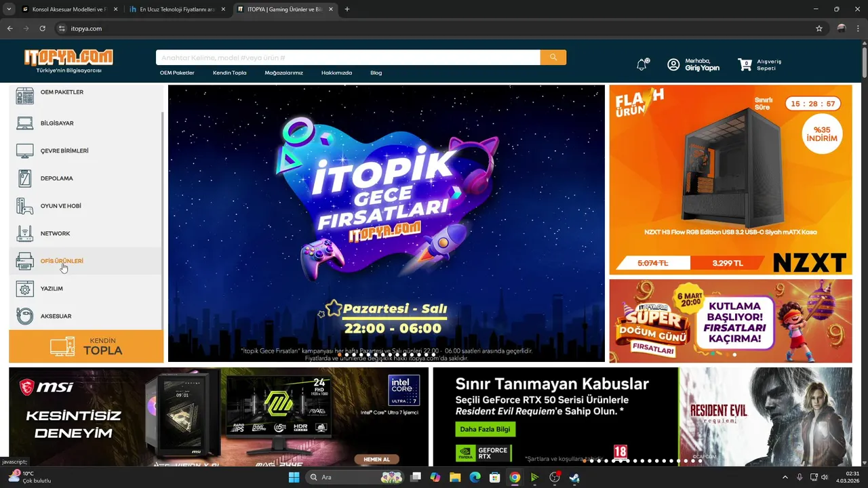Open tab search dropdown arrow

(9, 9)
